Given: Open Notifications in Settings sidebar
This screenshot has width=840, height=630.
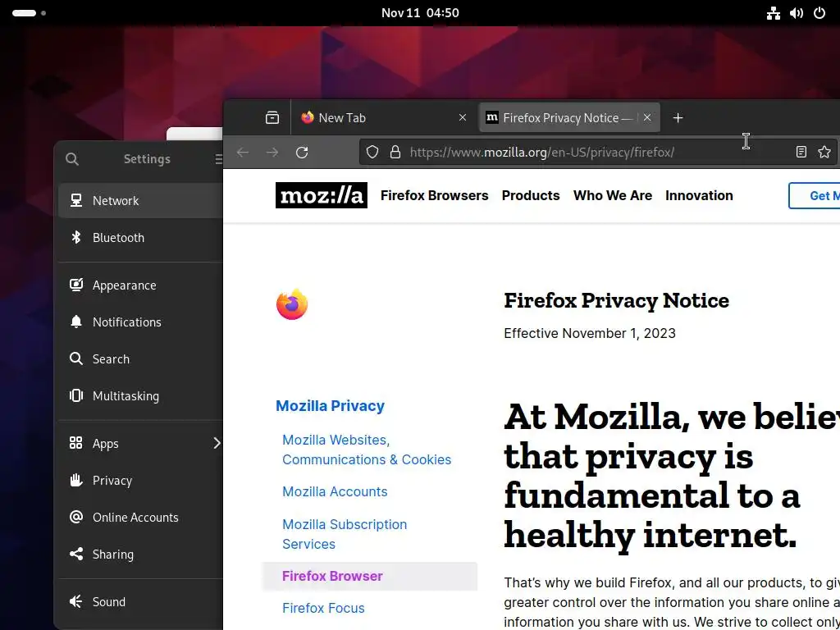Looking at the screenshot, I should pos(140,322).
